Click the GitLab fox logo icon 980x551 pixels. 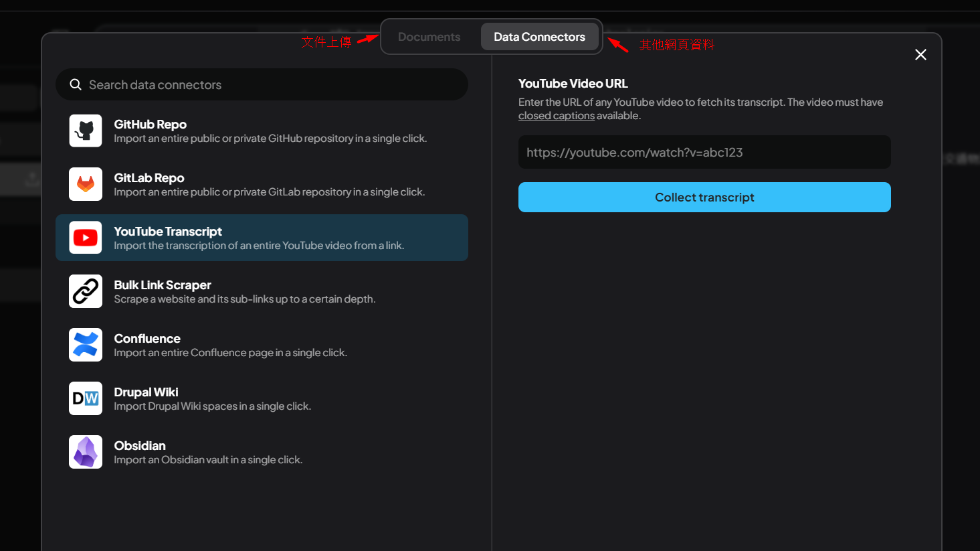pos(86,184)
